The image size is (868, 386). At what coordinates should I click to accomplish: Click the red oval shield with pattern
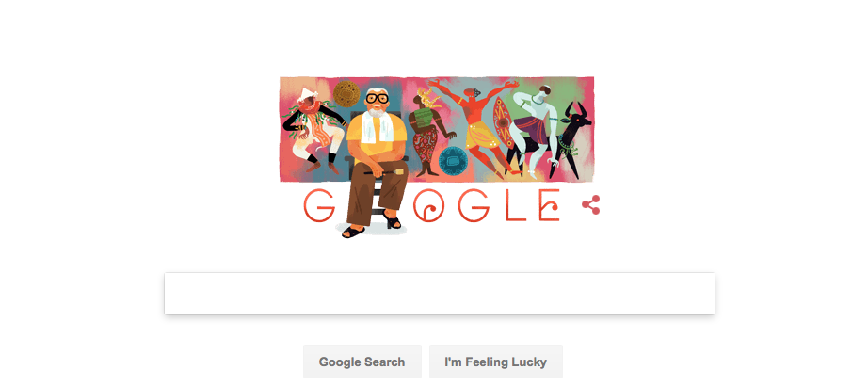(x=503, y=122)
